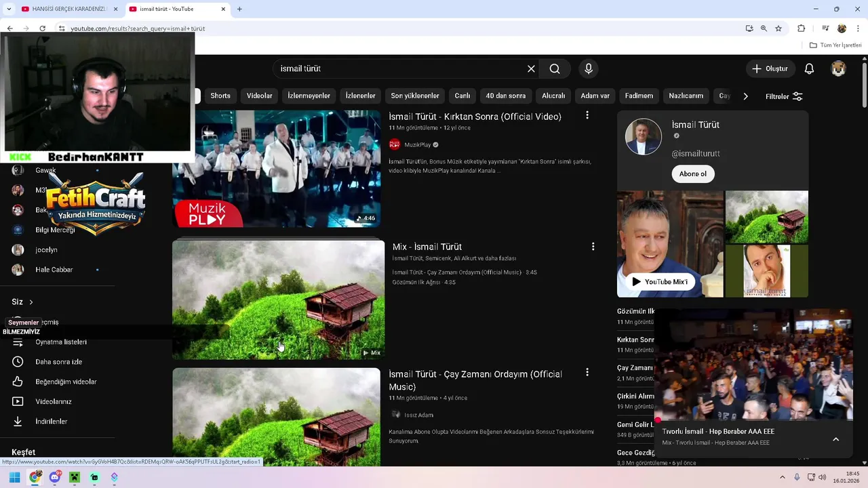Open İsmail Türüt - Kırktan Sonra title
This screenshot has width=868, height=488.
475,117
